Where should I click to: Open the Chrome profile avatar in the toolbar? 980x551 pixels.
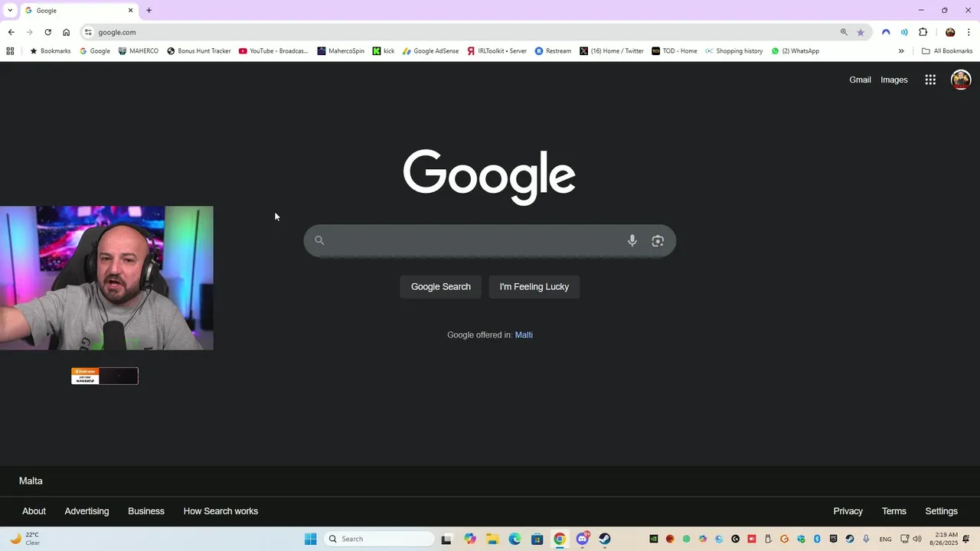950,32
